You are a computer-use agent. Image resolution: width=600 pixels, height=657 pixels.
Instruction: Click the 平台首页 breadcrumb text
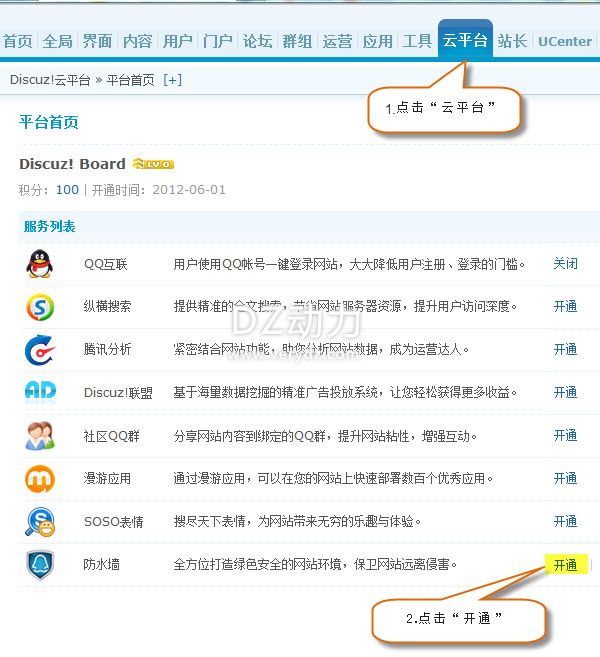tap(130, 80)
